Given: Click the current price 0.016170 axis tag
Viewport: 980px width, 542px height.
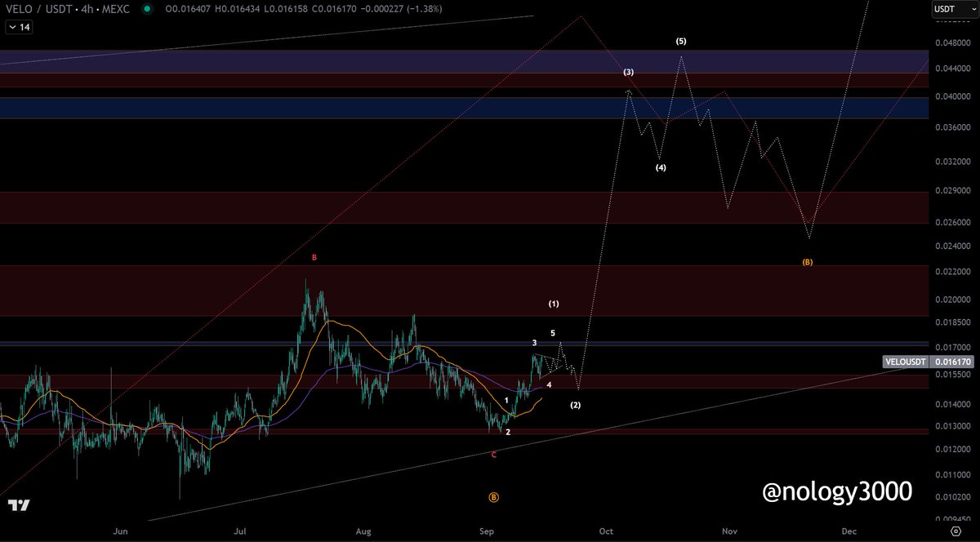Looking at the screenshot, I should point(952,361).
